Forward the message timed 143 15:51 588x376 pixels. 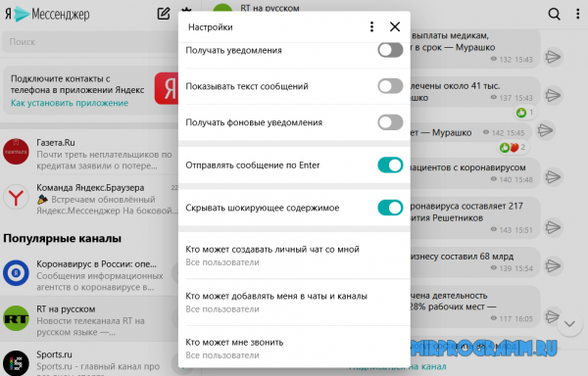click(553, 227)
